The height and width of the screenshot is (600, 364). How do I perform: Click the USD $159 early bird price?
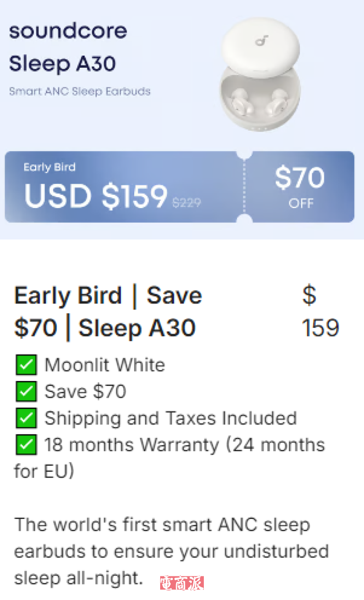96,196
